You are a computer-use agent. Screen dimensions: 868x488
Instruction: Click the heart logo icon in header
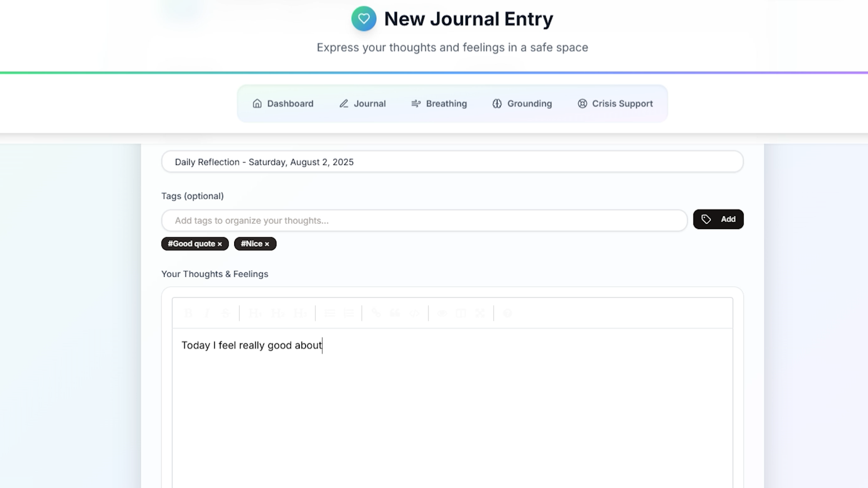363,19
